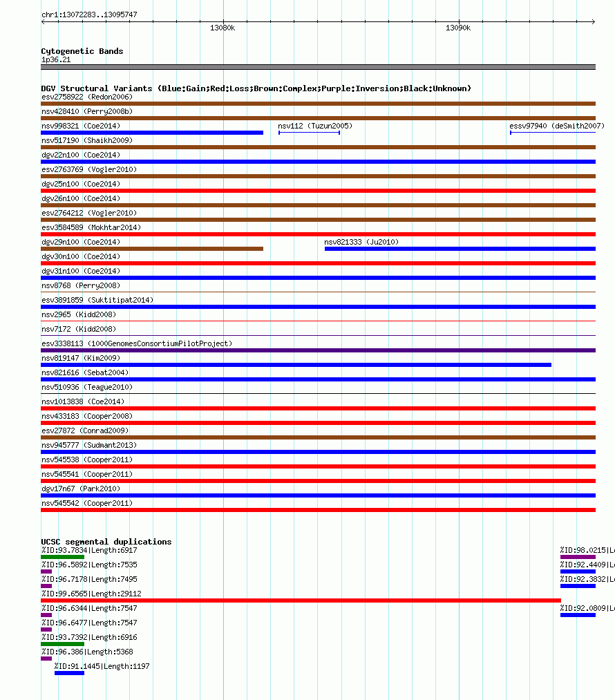
Task: Open nsv8768 (Perry2008) variant
Action: tap(81, 285)
